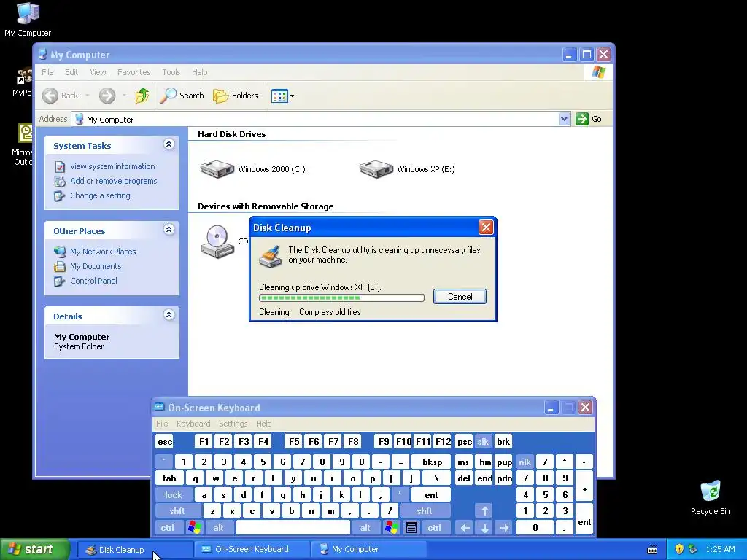This screenshot has height=560, width=747.
Task: Click the bksp key on On-Screen Keyboard
Action: pyautogui.click(x=432, y=462)
